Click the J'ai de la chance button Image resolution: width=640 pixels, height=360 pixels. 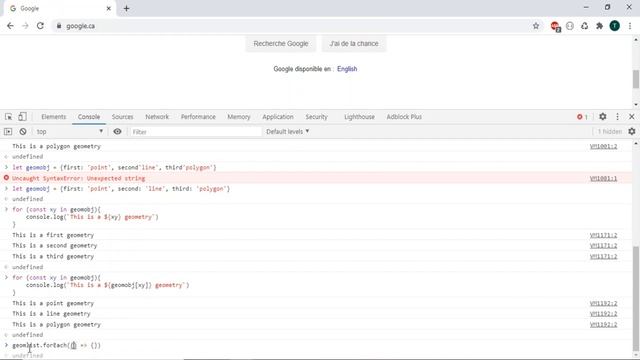click(354, 44)
